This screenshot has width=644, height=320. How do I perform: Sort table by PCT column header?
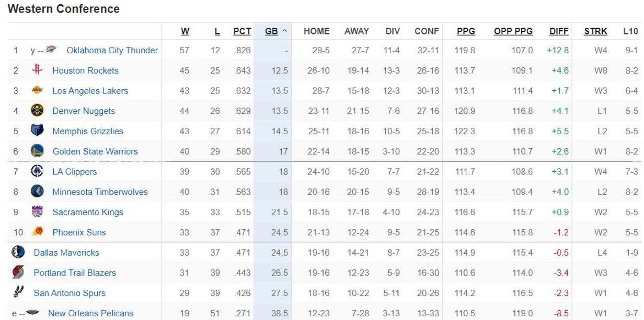[242, 31]
